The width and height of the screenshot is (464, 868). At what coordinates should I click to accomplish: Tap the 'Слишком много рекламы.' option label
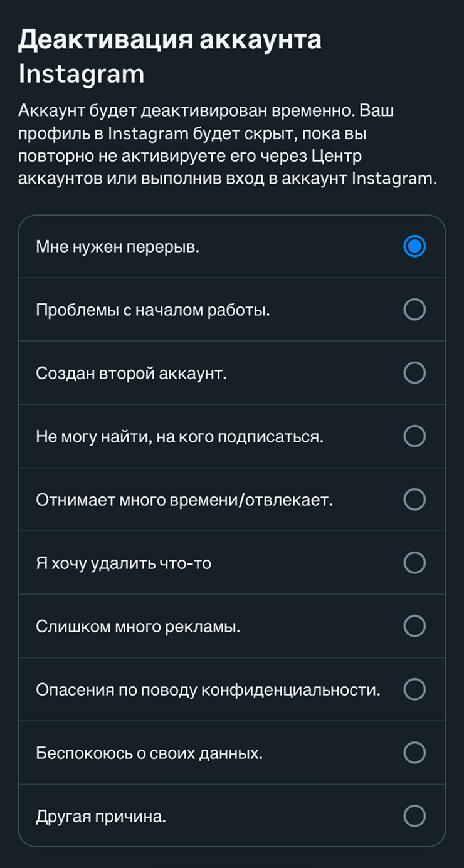(138, 627)
